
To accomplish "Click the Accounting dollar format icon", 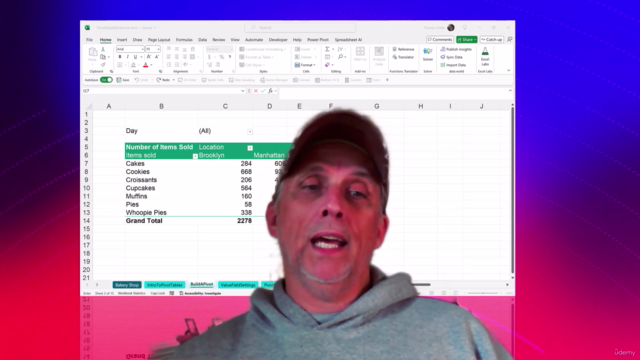I will point(209,57).
